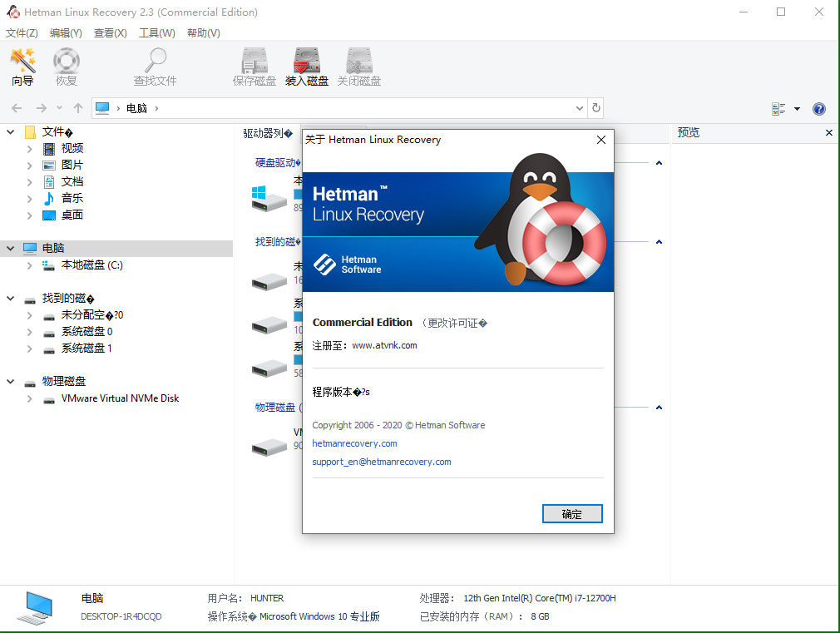The image size is (840, 633).
Task: Collapse the 文件 tree section
Action: click(10, 132)
